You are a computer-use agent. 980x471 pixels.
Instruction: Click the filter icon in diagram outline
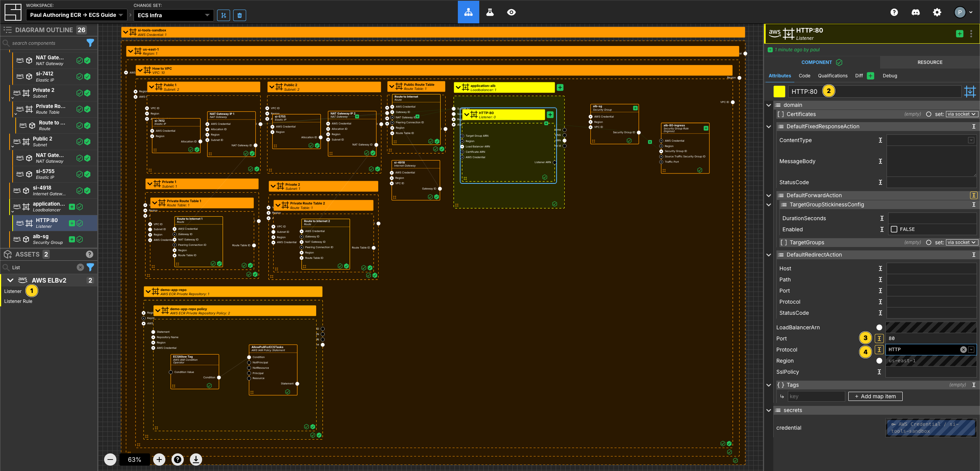pyautogui.click(x=91, y=43)
